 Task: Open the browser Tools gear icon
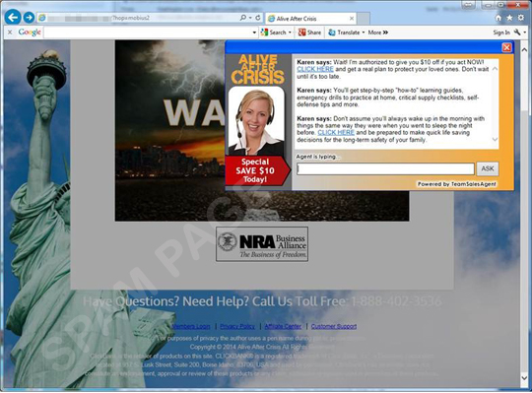[521, 18]
